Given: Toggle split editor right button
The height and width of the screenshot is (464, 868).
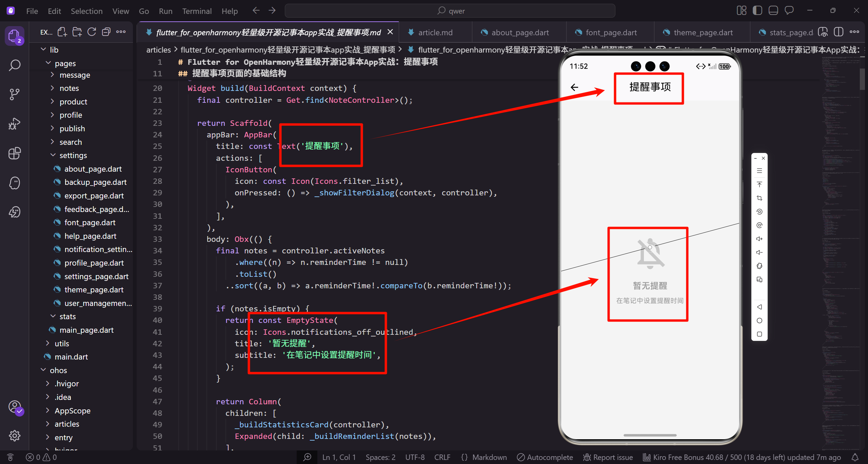Looking at the screenshot, I should [838, 32].
